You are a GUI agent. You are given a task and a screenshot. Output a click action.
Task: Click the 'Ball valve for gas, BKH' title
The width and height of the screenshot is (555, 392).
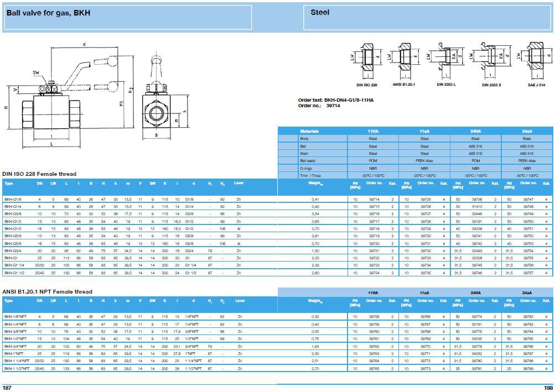(48, 13)
